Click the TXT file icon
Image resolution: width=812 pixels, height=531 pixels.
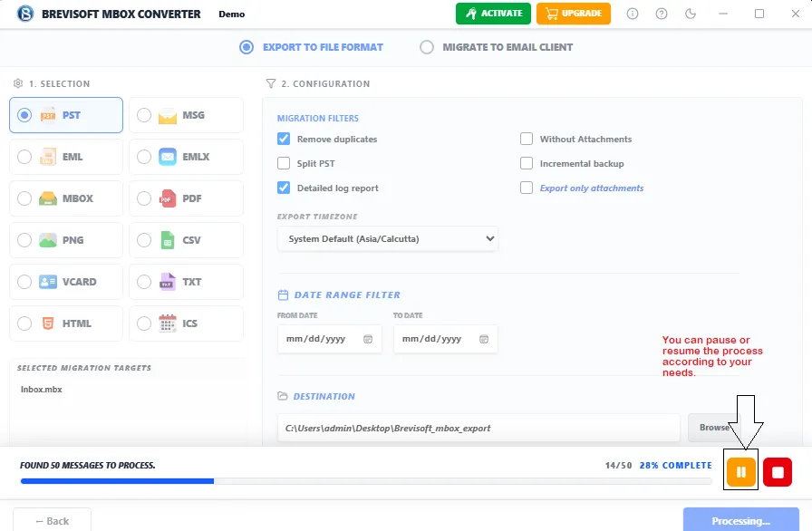click(x=168, y=282)
